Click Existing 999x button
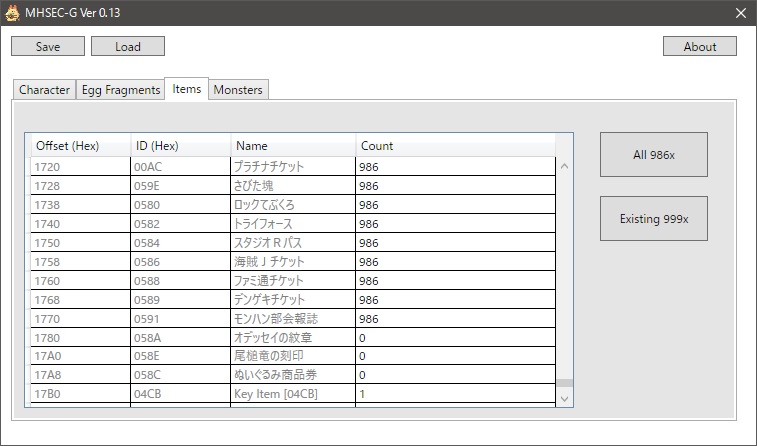The width and height of the screenshot is (757, 446). point(654,218)
